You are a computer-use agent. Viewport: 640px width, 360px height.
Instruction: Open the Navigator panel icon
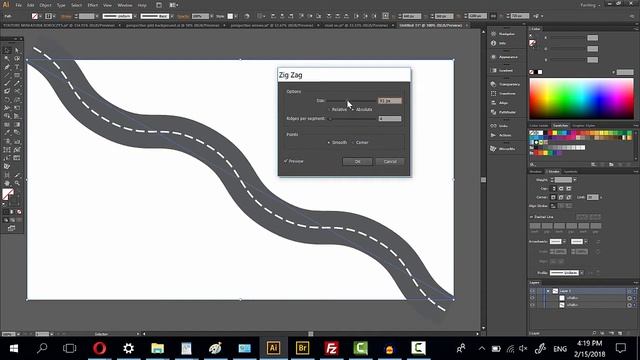493,34
